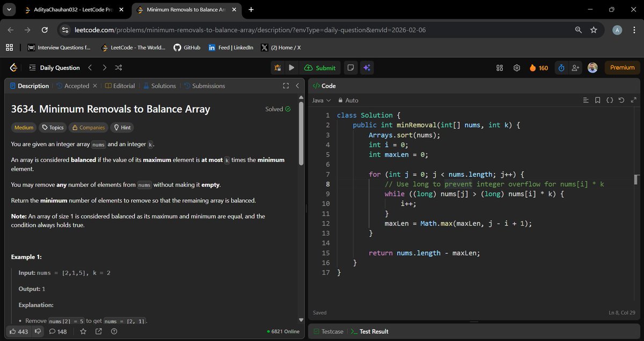This screenshot has height=341, width=644.
Task: Click the debug code bug icon
Action: 277,68
